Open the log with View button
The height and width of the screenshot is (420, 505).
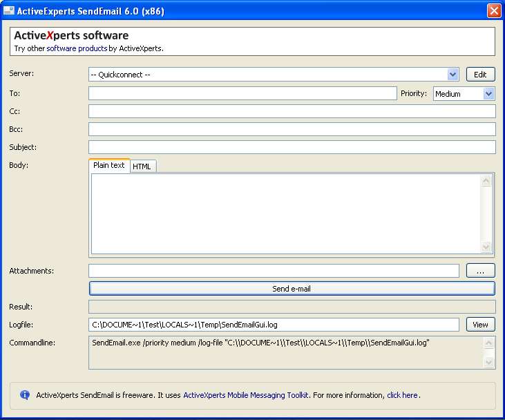(x=480, y=325)
